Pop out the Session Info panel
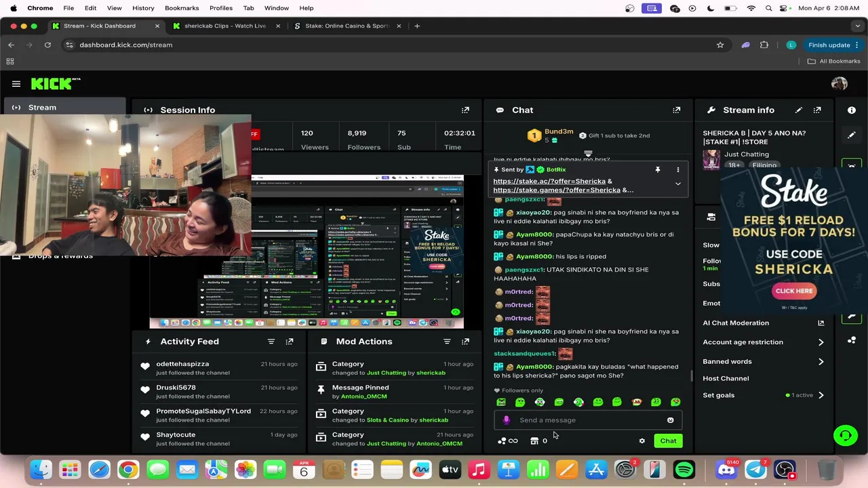The height and width of the screenshot is (488, 868). pos(465,110)
